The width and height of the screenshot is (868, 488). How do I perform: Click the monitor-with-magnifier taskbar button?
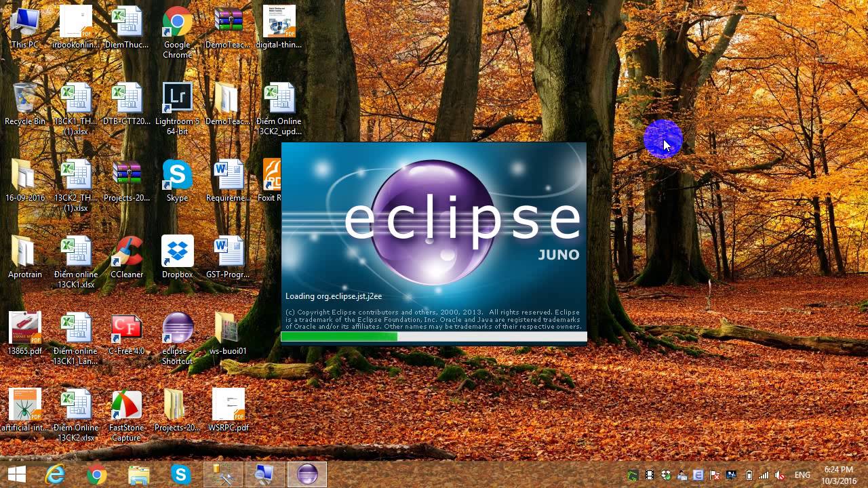point(264,474)
